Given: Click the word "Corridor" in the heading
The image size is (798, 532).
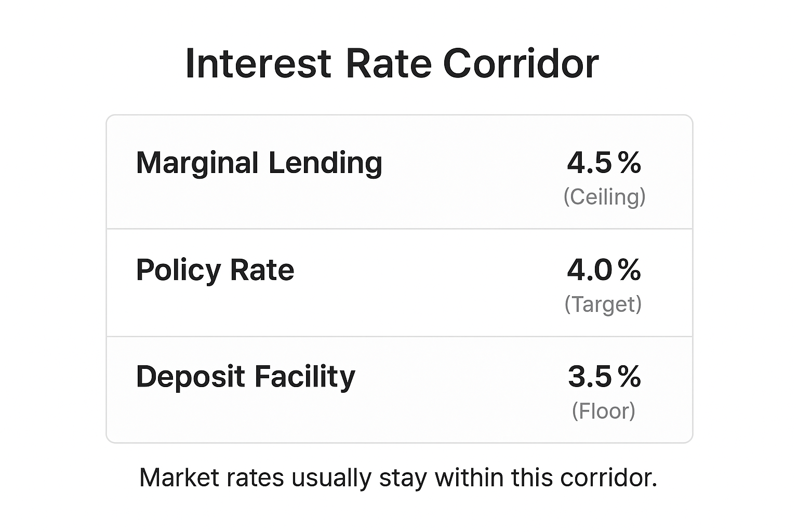Looking at the screenshot, I should [521, 64].
